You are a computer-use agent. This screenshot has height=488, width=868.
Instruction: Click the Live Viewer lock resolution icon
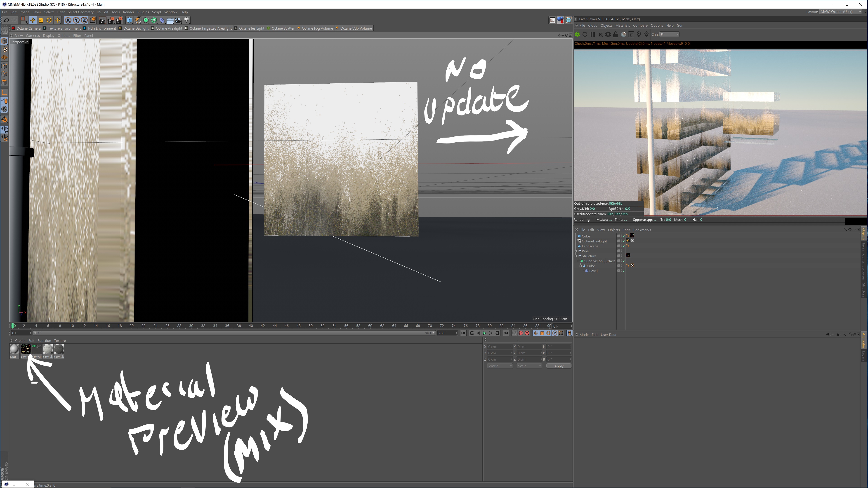click(616, 34)
